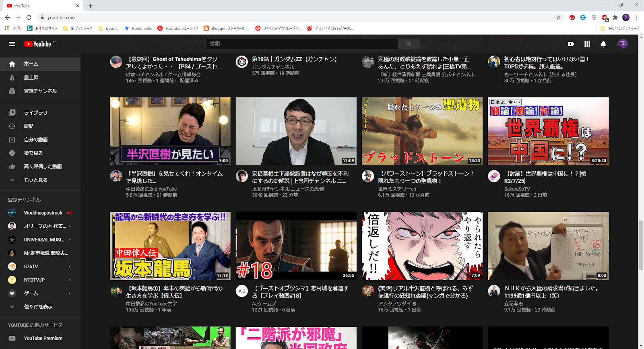Expand 他 9 件を表示 channel list
The width and height of the screenshot is (644, 349).
[40, 307]
